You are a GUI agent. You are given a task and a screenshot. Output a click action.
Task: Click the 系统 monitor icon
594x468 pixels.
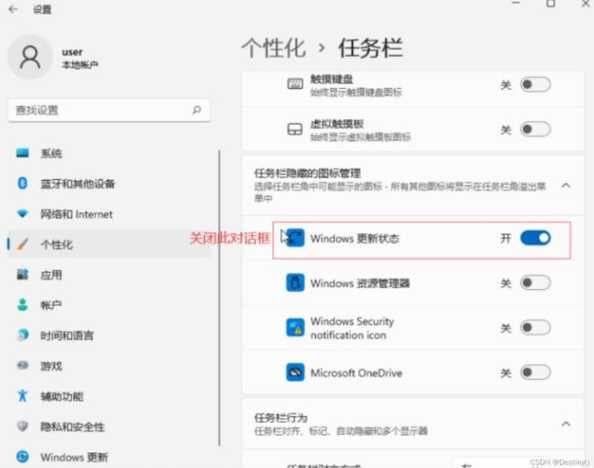click(22, 153)
